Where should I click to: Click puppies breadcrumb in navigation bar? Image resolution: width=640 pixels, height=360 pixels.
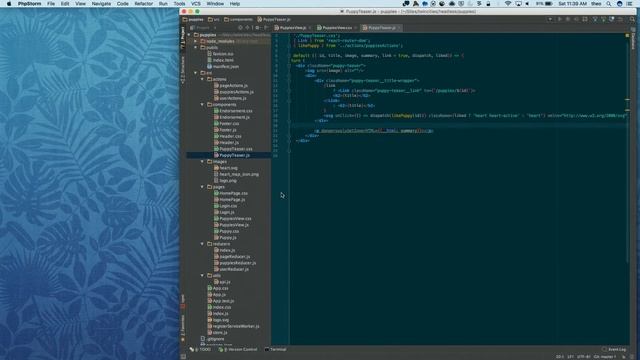coord(193,19)
